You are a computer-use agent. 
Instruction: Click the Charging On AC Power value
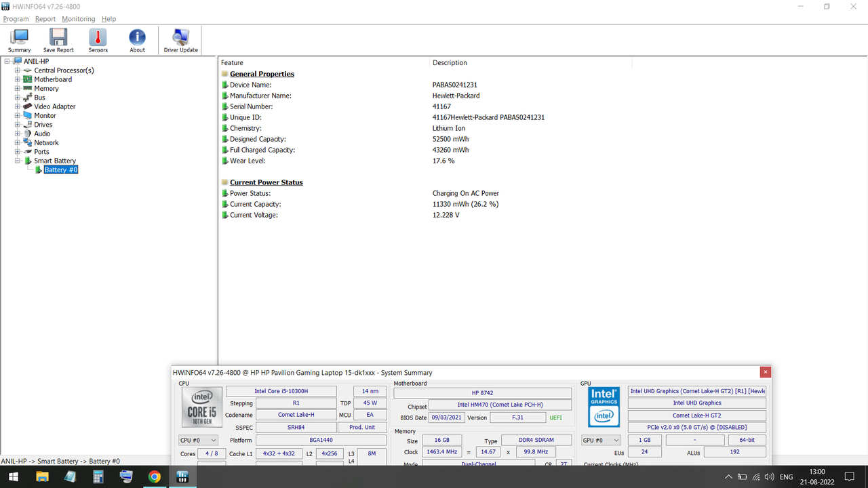point(466,193)
